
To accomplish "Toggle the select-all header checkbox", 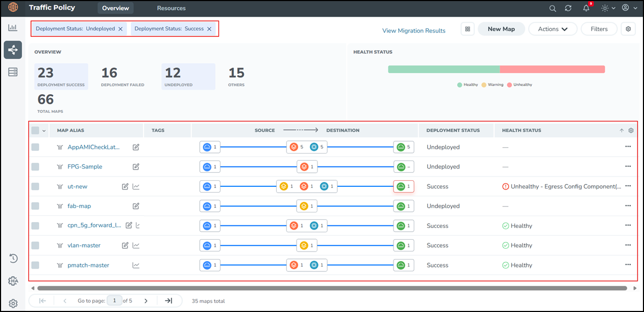I will pyautogui.click(x=35, y=130).
